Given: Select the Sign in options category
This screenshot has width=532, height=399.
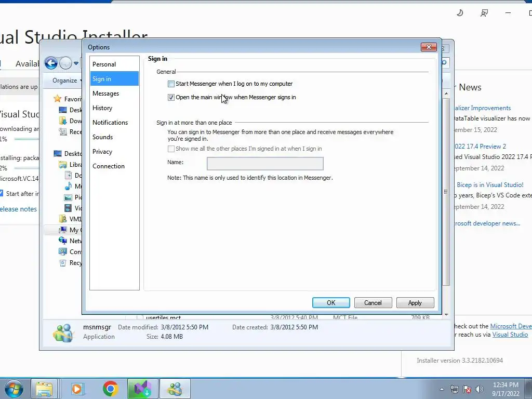Looking at the screenshot, I should [114, 79].
